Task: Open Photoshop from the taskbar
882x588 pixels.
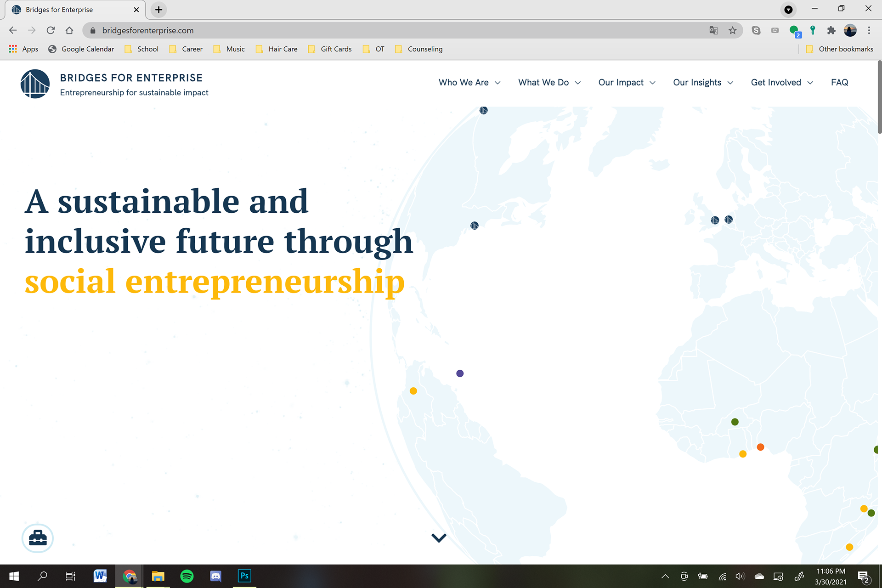Action: [x=244, y=576]
